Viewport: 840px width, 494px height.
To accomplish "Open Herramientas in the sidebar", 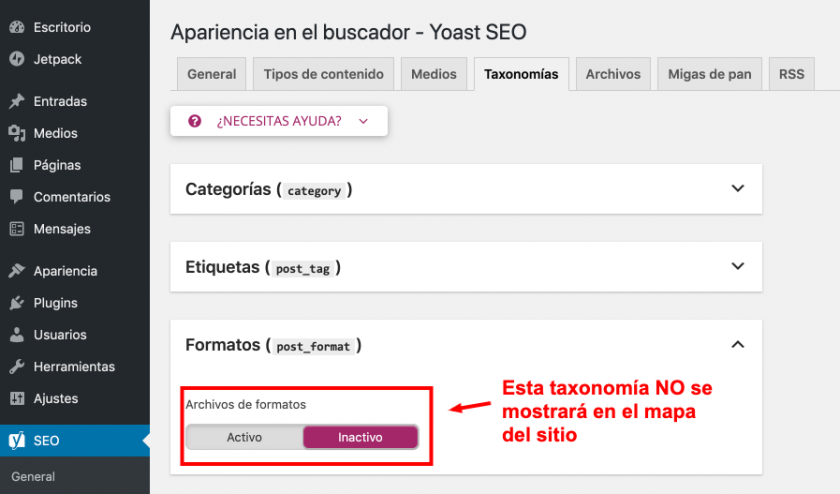I will 75,366.
